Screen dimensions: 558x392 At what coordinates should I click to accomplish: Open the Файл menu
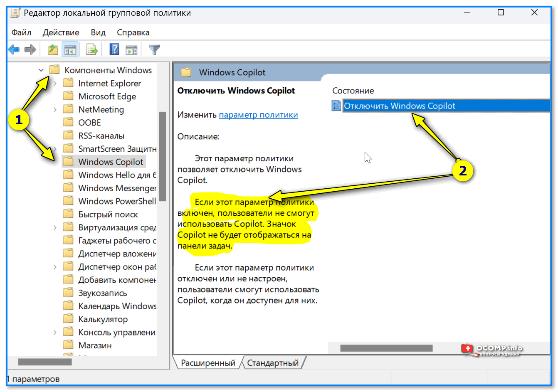(x=21, y=32)
